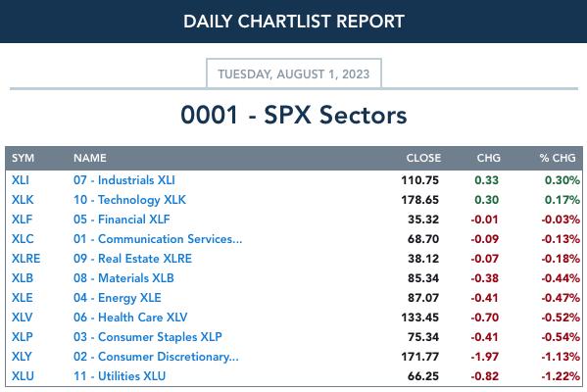Click the '0001 - SPX Sectors' heading
This screenshot has height=392, width=587.
(294, 115)
